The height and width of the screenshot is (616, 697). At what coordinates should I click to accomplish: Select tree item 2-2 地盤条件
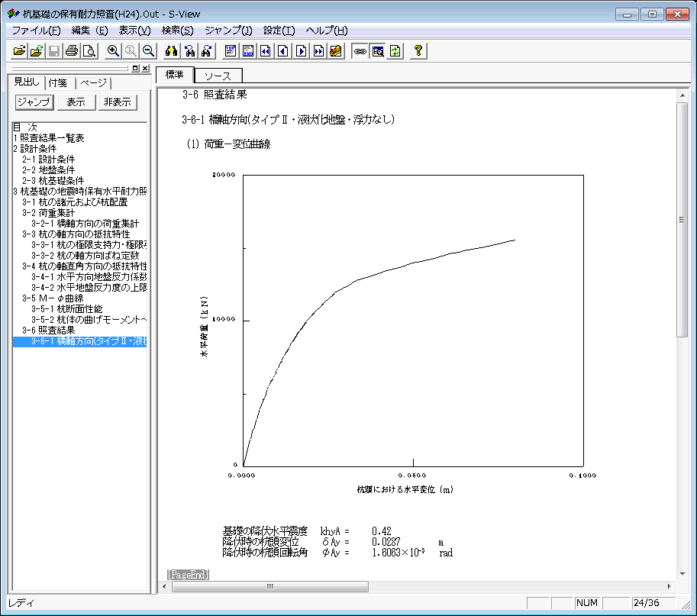(x=53, y=170)
